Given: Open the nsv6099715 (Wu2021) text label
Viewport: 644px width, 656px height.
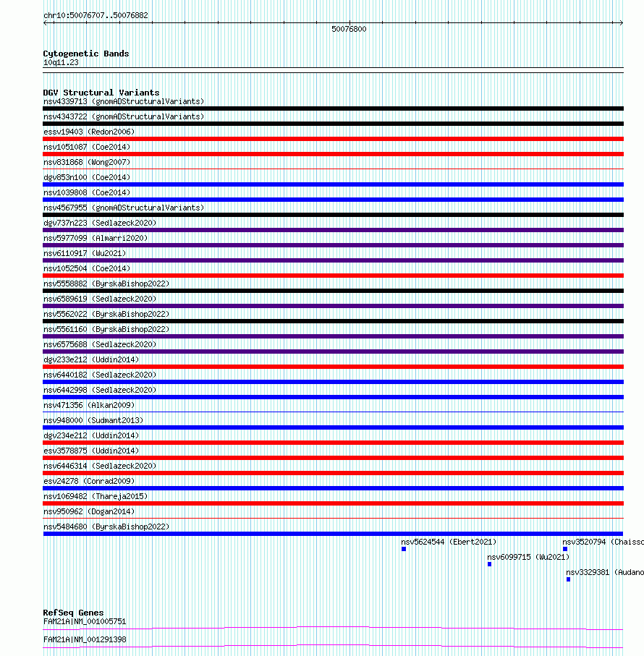Looking at the screenshot, I should tap(528, 557).
